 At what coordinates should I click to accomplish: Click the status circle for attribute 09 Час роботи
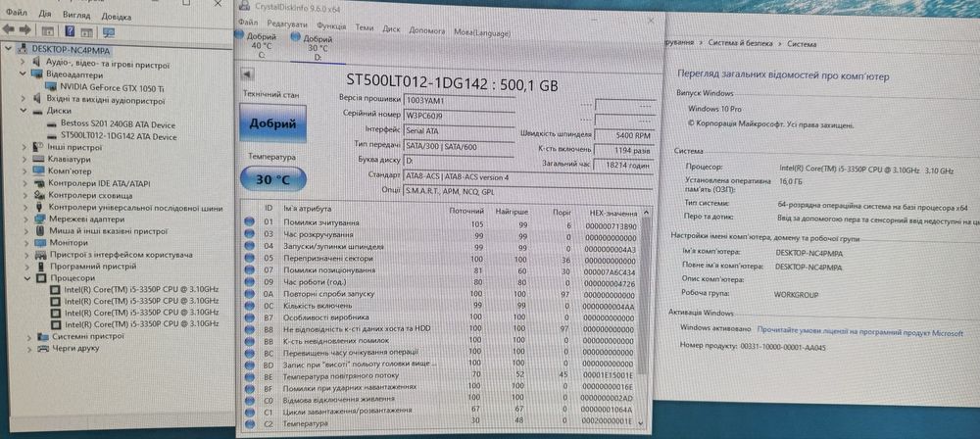(250, 281)
